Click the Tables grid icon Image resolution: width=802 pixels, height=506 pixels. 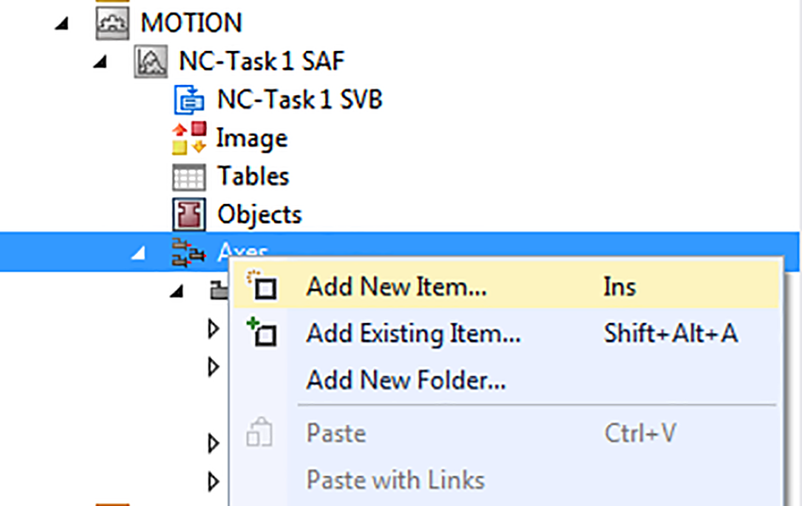pyautogui.click(x=189, y=177)
